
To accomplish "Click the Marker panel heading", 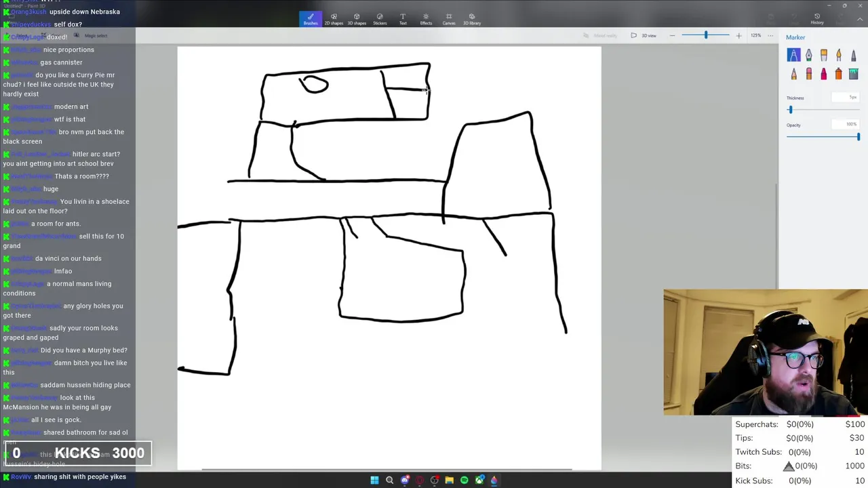I will 795,37.
